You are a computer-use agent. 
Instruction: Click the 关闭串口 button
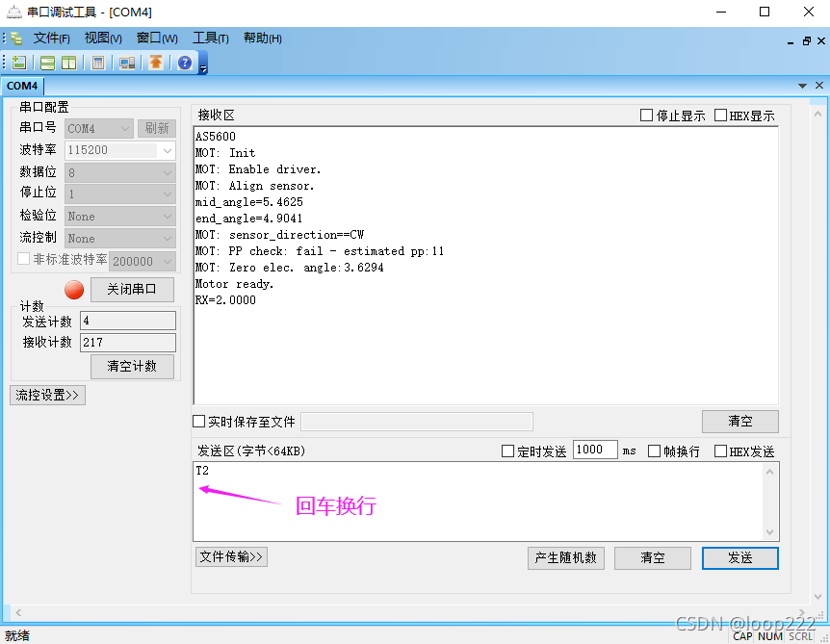132,290
